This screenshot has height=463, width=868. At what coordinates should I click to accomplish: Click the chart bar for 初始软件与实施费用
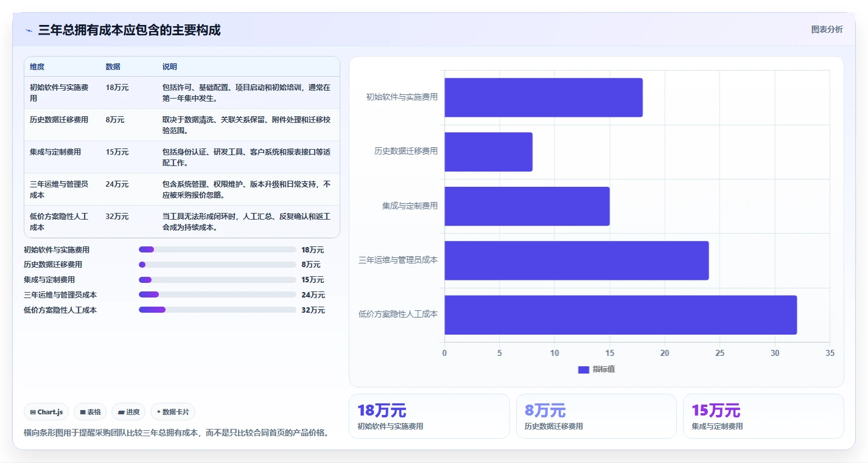click(x=544, y=97)
